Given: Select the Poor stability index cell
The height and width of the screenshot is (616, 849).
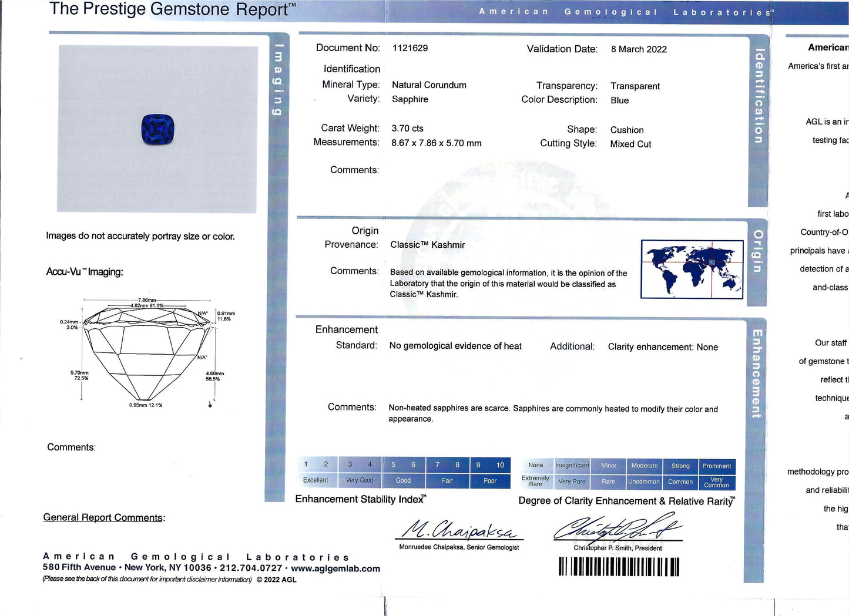Looking at the screenshot, I should tap(489, 481).
